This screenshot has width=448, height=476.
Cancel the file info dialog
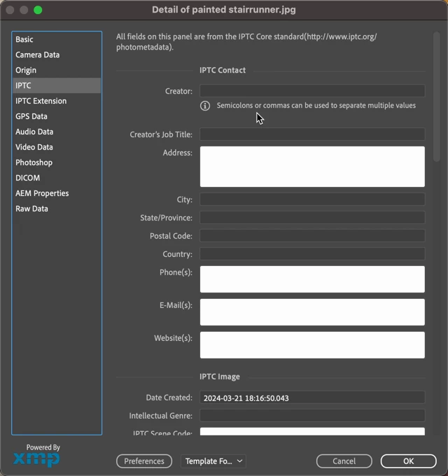(x=344, y=461)
